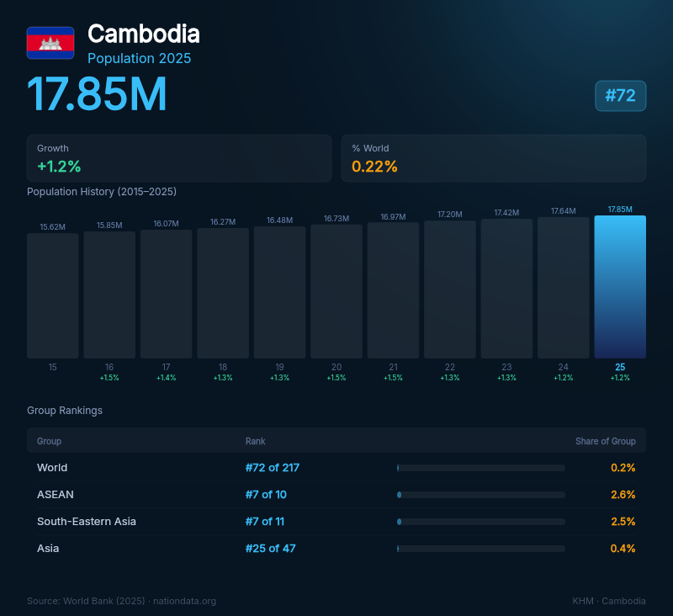Click the #72 of 217 rank

272,468
